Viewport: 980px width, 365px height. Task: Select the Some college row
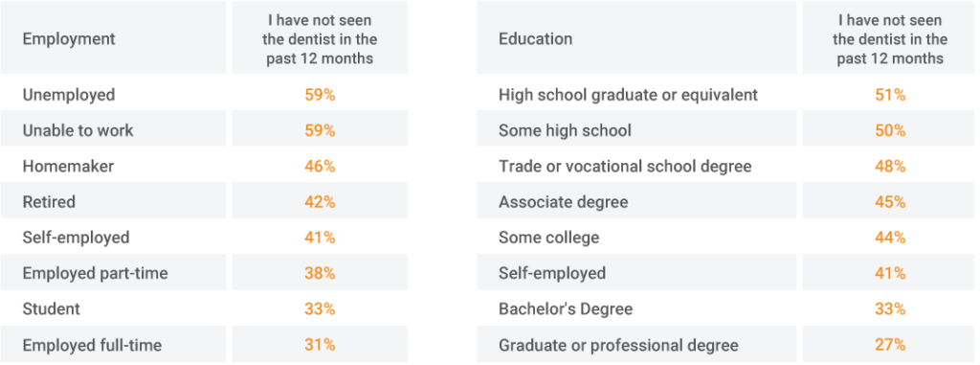coord(725,238)
